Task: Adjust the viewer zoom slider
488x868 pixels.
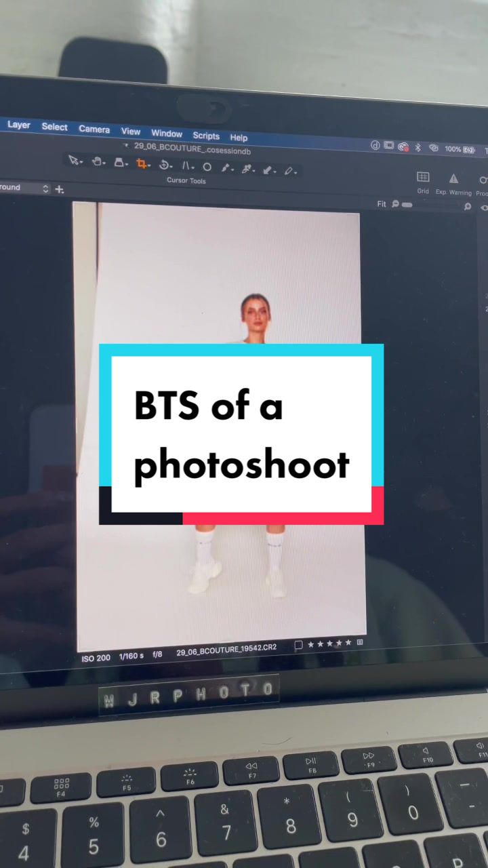Action: pyautogui.click(x=407, y=204)
